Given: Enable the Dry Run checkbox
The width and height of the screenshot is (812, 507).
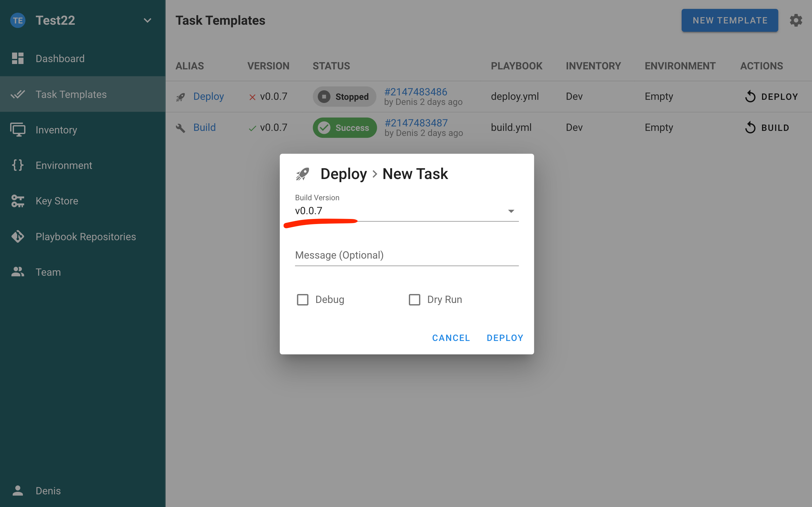Looking at the screenshot, I should 414,299.
